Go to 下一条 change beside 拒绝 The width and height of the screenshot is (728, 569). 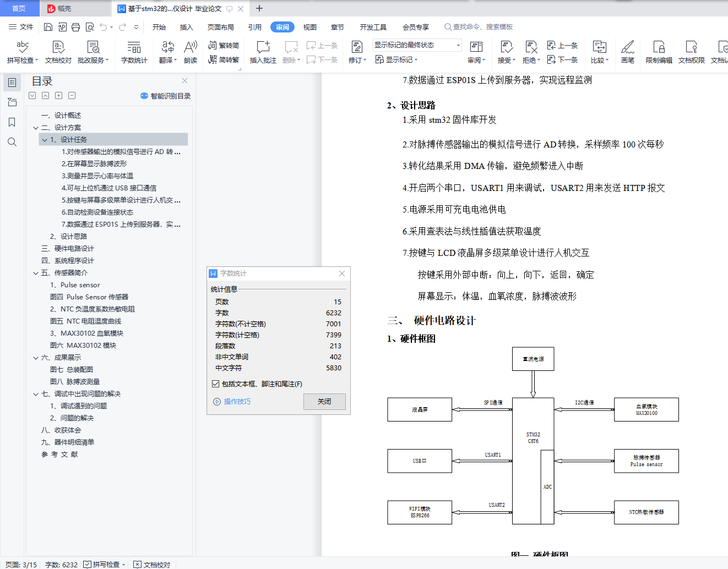[562, 59]
